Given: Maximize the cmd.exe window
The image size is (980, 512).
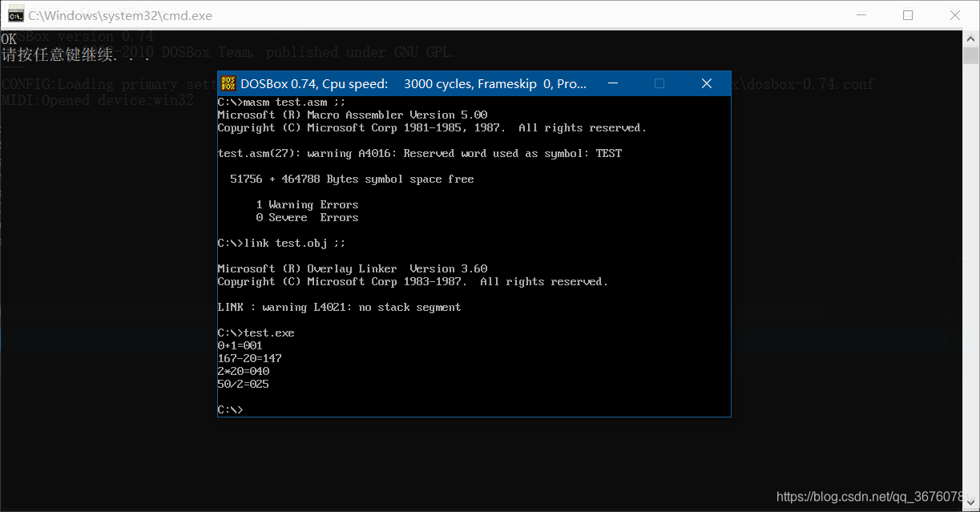Looking at the screenshot, I should [x=908, y=15].
